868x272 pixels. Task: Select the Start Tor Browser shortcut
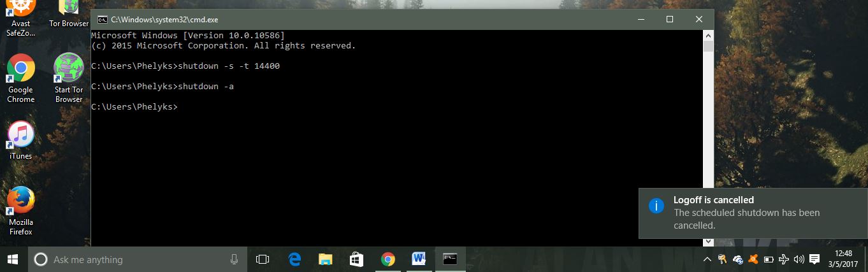tap(69, 78)
